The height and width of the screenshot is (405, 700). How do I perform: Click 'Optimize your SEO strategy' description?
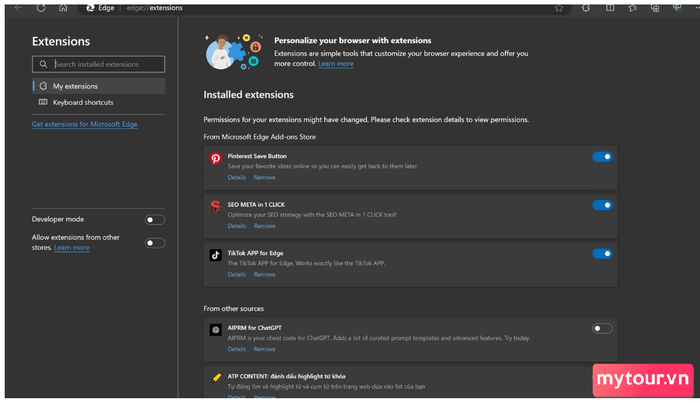312,215
